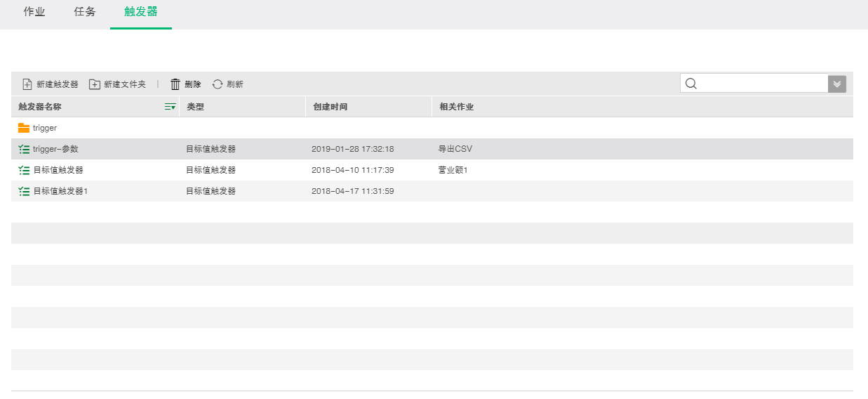The width and height of the screenshot is (868, 399).
Task: Expand the advanced search dropdown arrow
Action: [837, 84]
